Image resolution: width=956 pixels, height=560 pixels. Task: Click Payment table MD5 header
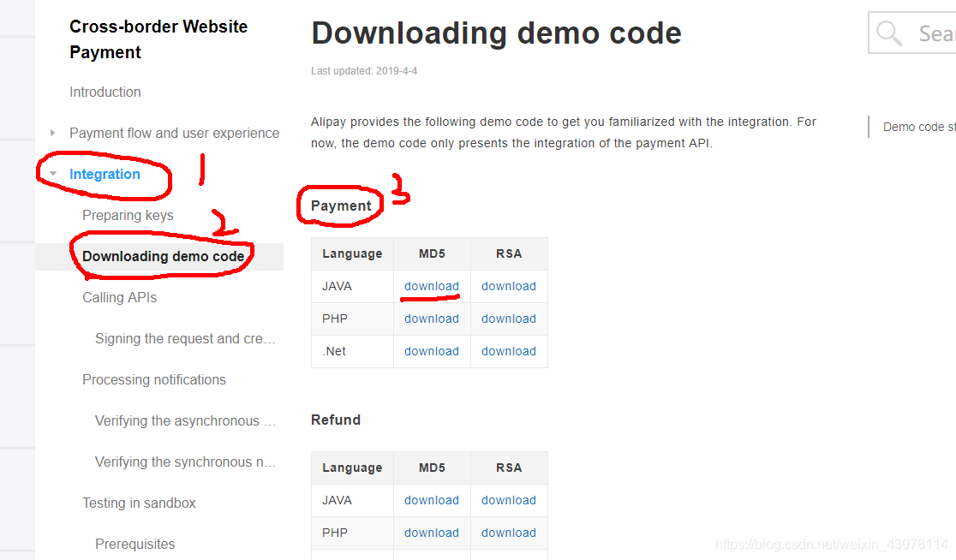point(433,253)
